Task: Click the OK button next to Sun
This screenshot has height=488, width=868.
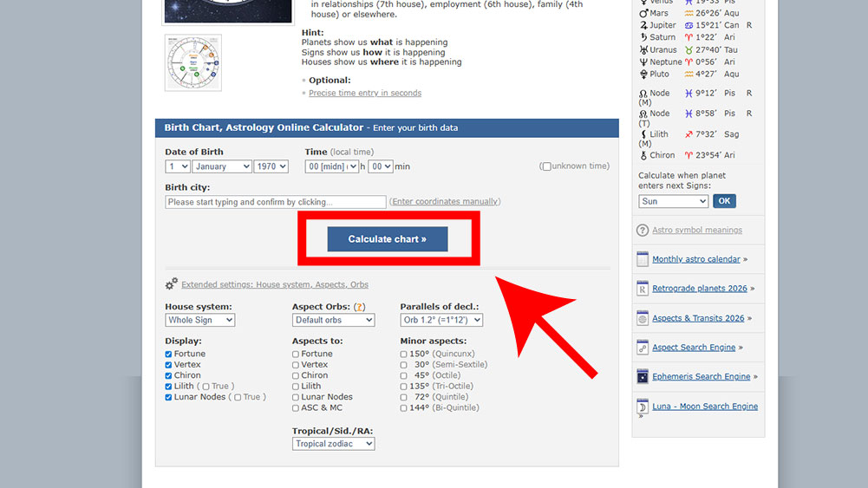Action: click(723, 201)
